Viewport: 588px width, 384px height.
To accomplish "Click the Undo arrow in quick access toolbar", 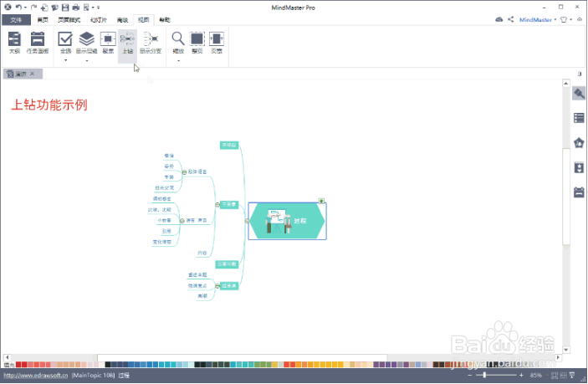I will 18,8.
